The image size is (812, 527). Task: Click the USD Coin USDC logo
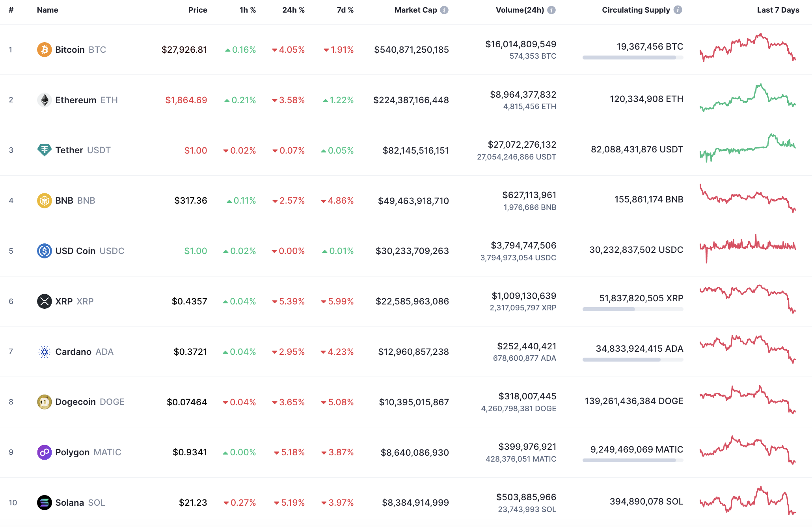click(x=45, y=251)
